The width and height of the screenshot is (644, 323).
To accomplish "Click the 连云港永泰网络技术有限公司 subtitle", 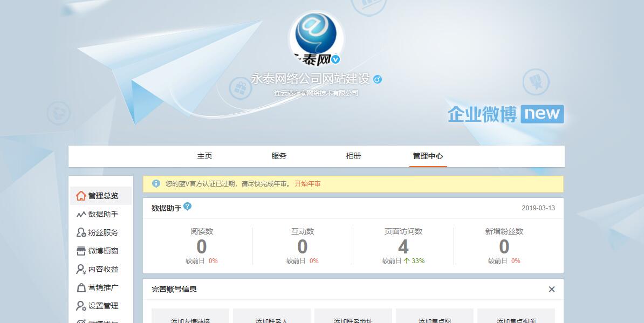I will pos(316,93).
